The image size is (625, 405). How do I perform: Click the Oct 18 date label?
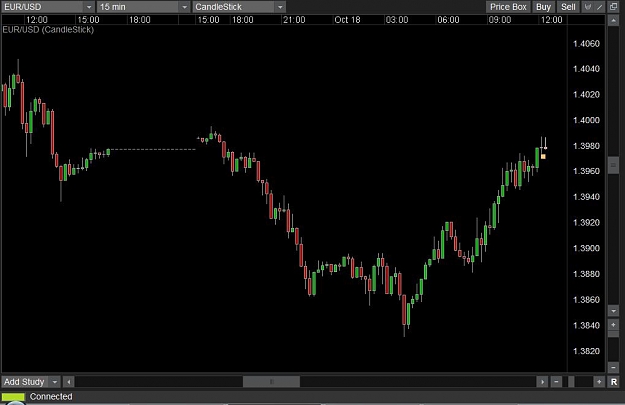(x=347, y=20)
